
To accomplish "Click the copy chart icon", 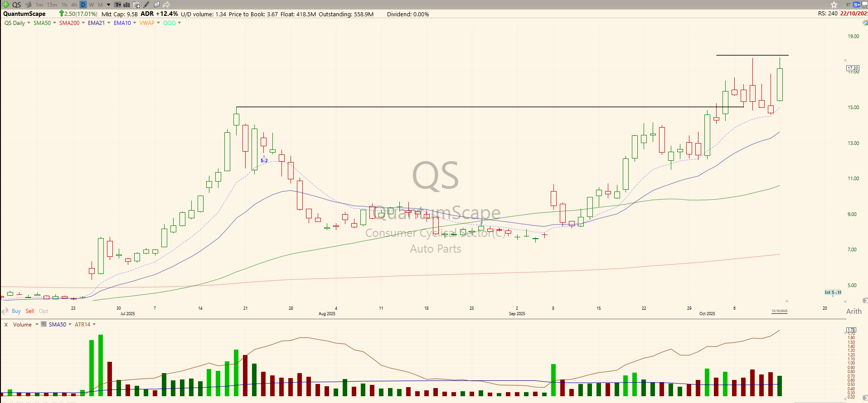I will pyautogui.click(x=156, y=5).
